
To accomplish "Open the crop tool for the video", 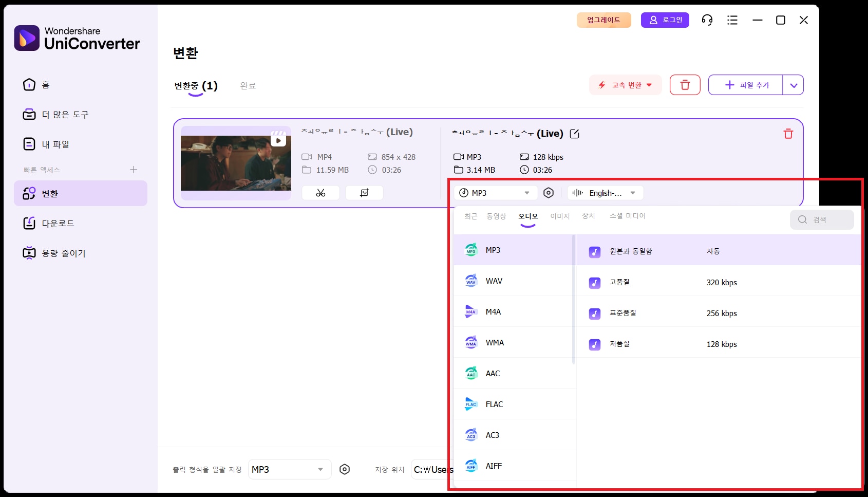I will coord(364,193).
